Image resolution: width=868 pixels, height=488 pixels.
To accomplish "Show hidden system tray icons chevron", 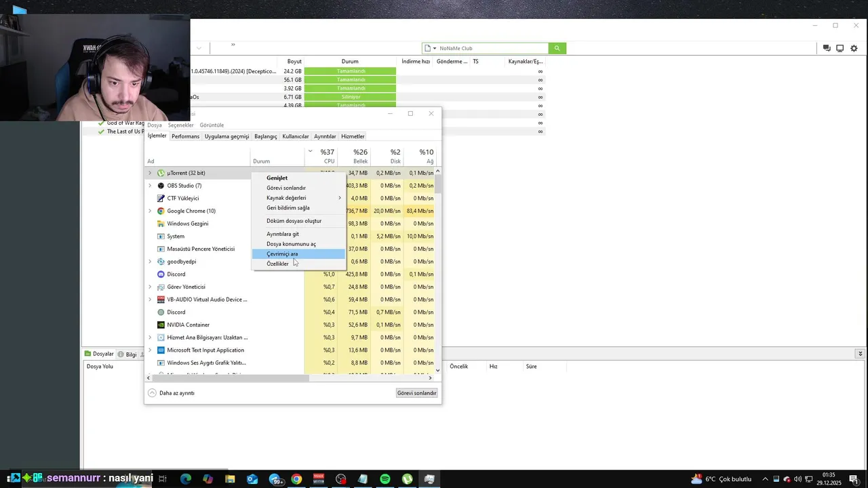I will 766,479.
